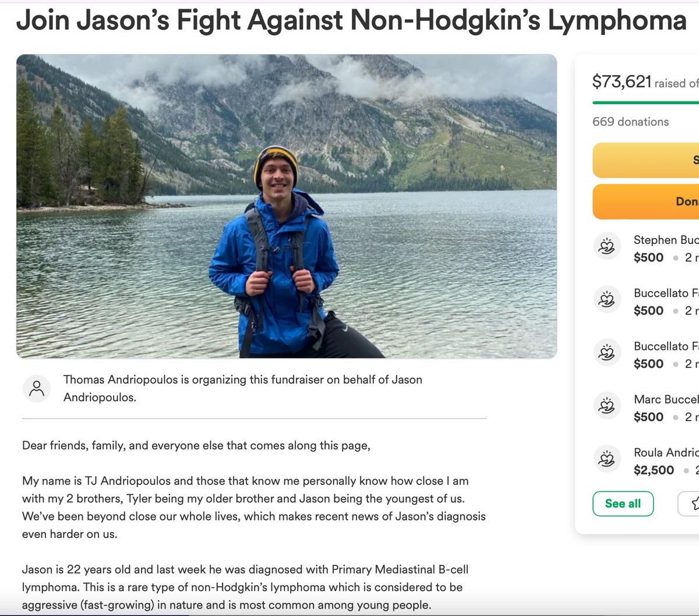The height and width of the screenshot is (616, 699).
Task: Open the photo of Jason at the lake
Action: [286, 206]
